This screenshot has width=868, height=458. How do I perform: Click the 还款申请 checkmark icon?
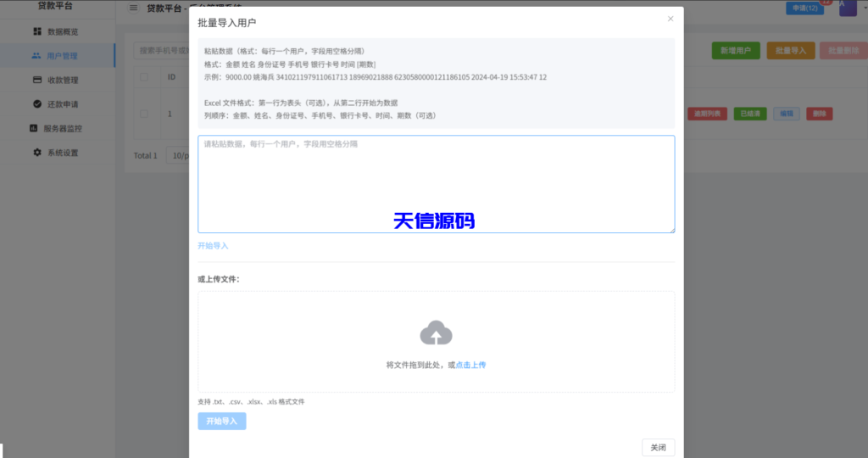click(x=37, y=104)
